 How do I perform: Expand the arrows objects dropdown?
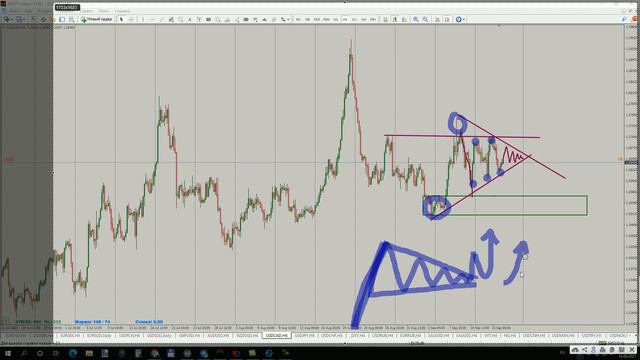(288, 19)
